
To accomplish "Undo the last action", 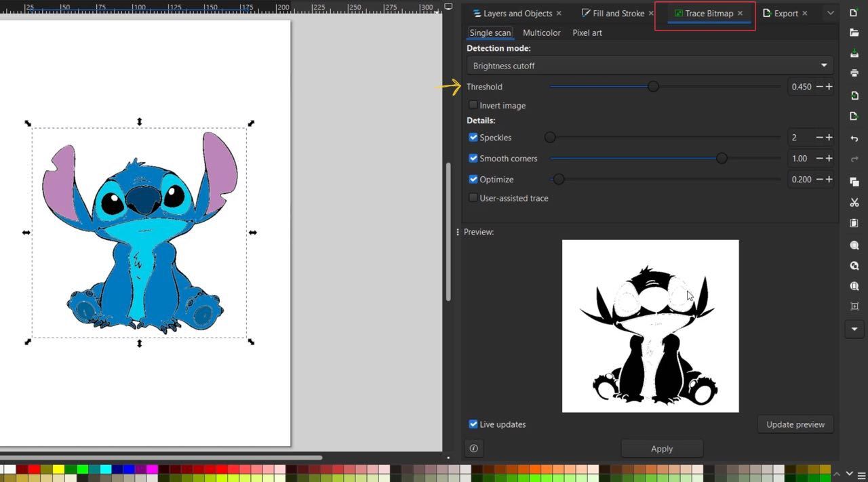I will coord(854,138).
